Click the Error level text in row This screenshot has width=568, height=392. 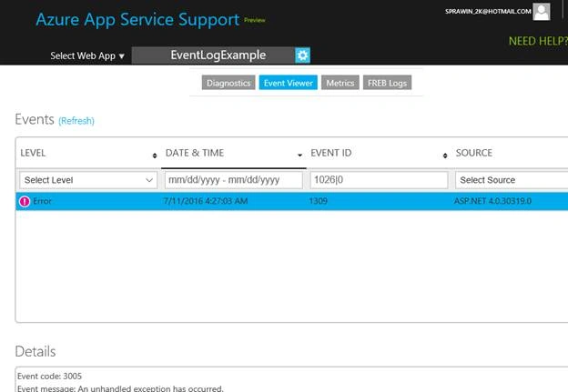tap(43, 201)
